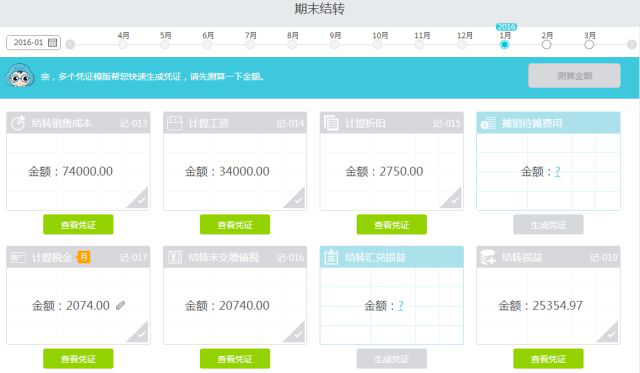Click the 结转销售成本 card header icon
Screen dimensions: 640x373
coord(18,123)
